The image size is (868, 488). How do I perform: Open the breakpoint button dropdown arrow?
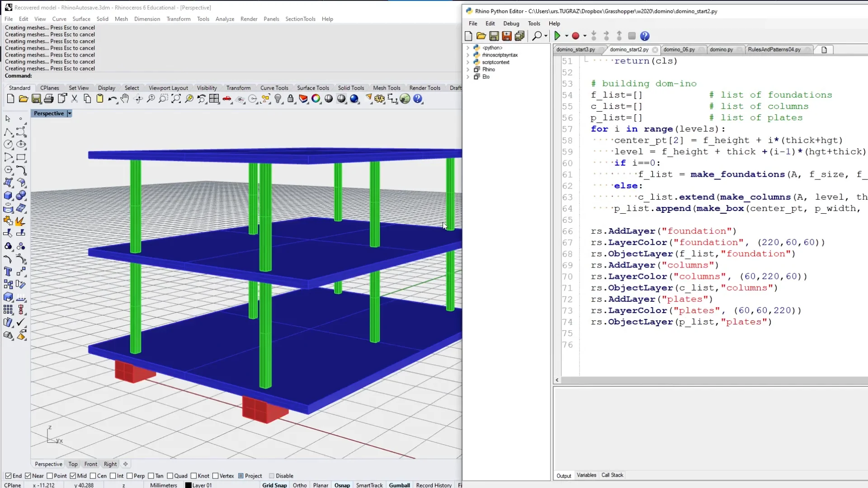pos(585,36)
